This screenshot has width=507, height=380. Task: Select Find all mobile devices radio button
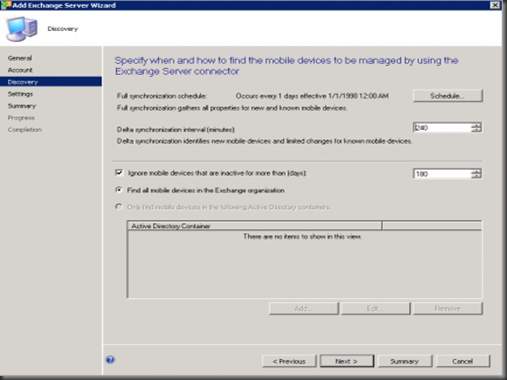(x=119, y=190)
